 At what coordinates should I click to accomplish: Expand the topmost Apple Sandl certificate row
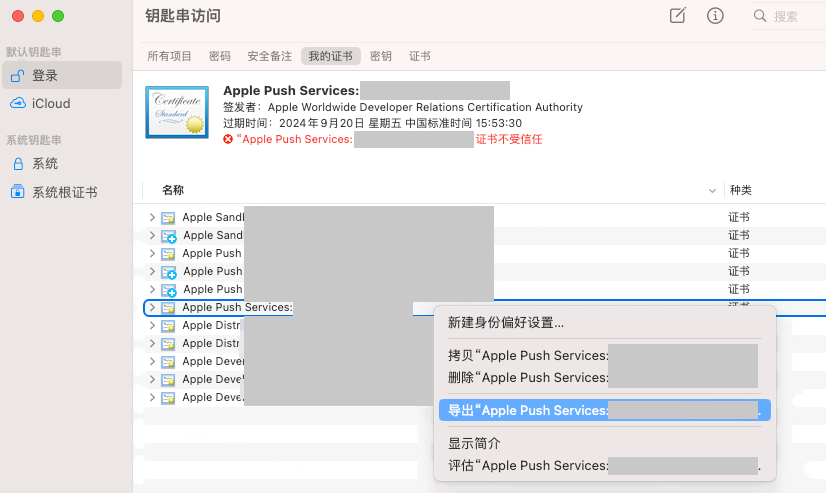152,217
